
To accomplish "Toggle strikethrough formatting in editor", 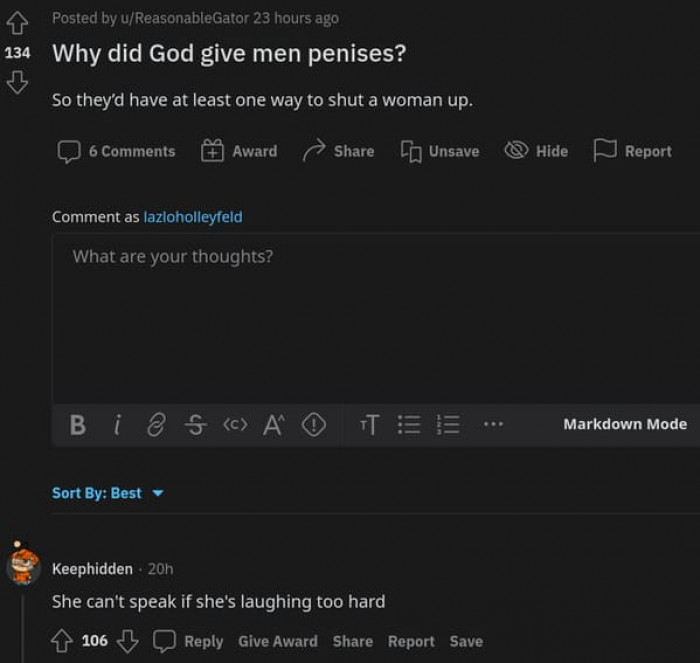I will (x=193, y=425).
